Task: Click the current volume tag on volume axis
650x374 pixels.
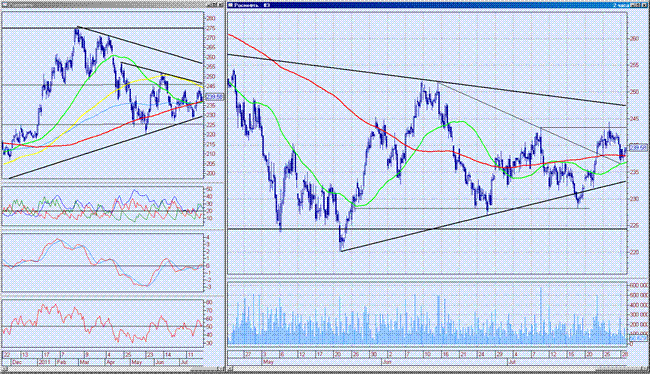Action: tap(638, 338)
